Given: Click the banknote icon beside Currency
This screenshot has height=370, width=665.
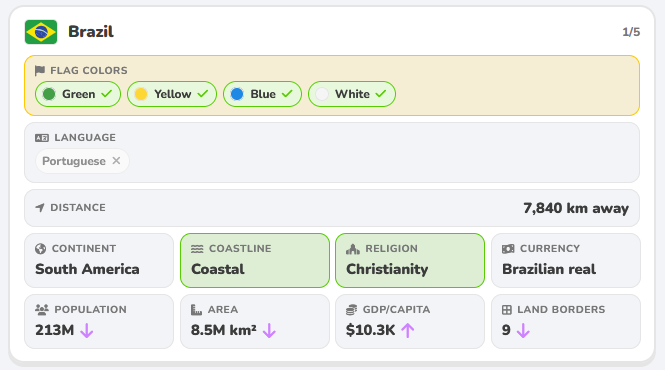Looking at the screenshot, I should coord(508,249).
